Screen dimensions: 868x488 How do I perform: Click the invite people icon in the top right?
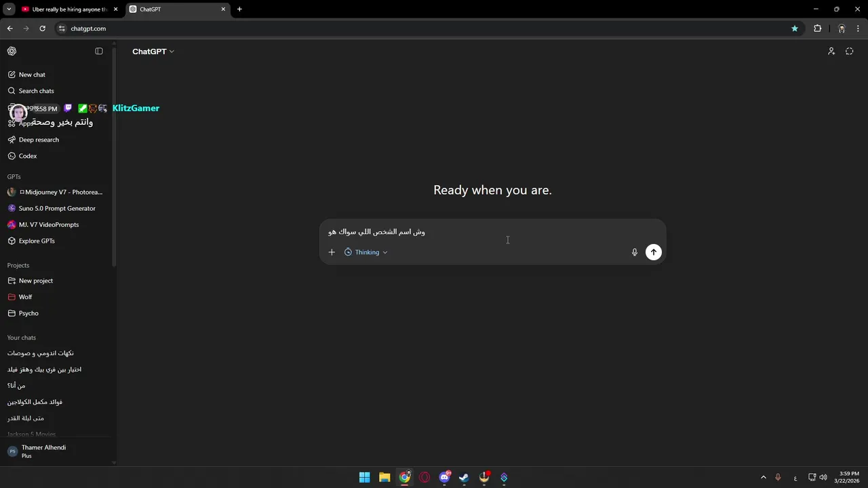coord(831,52)
